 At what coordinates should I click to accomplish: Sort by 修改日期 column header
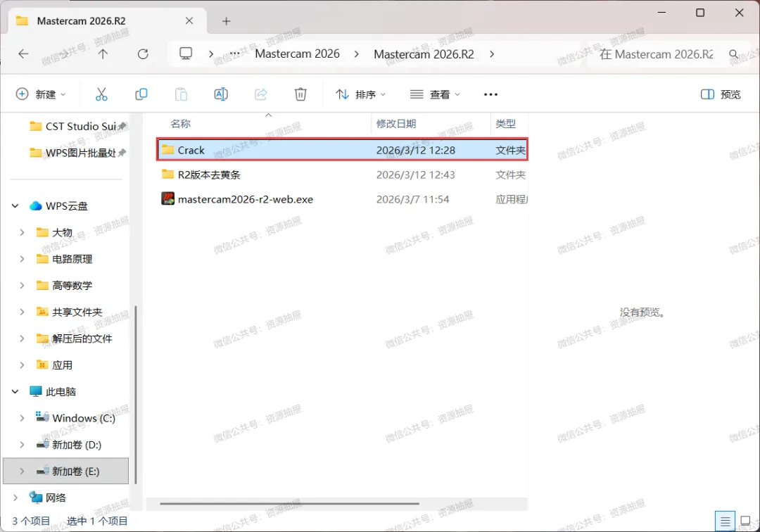(x=396, y=124)
